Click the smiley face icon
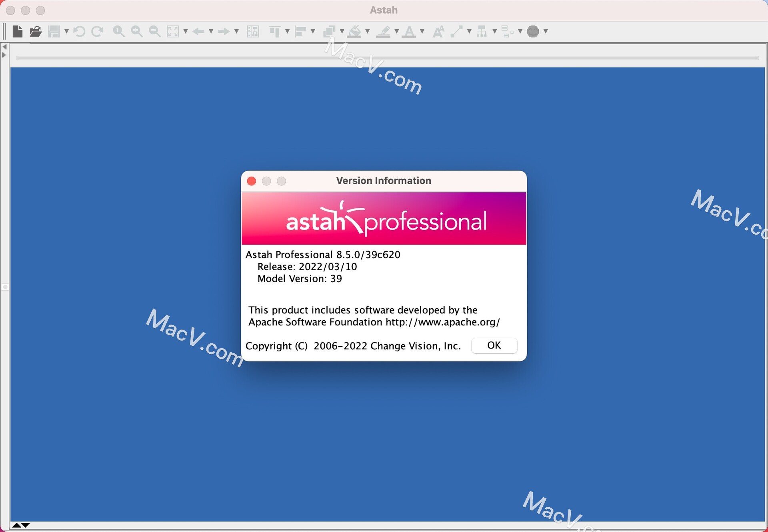The width and height of the screenshot is (768, 532). click(x=533, y=31)
